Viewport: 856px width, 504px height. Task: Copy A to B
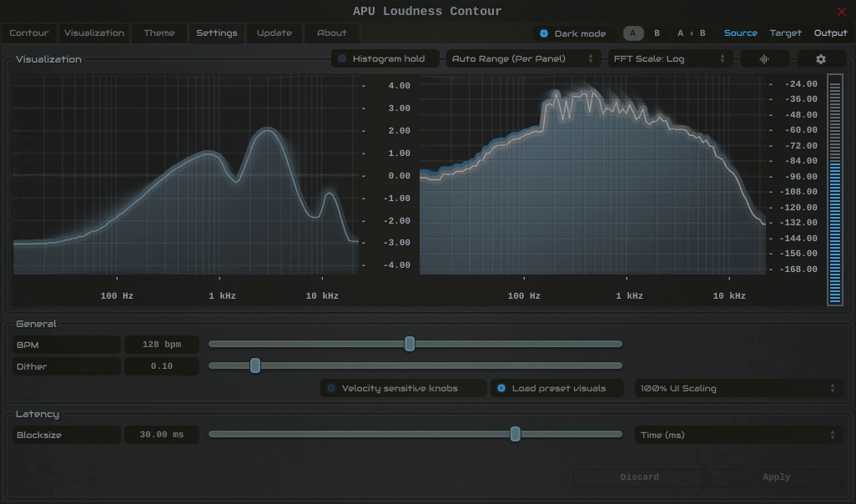point(691,33)
